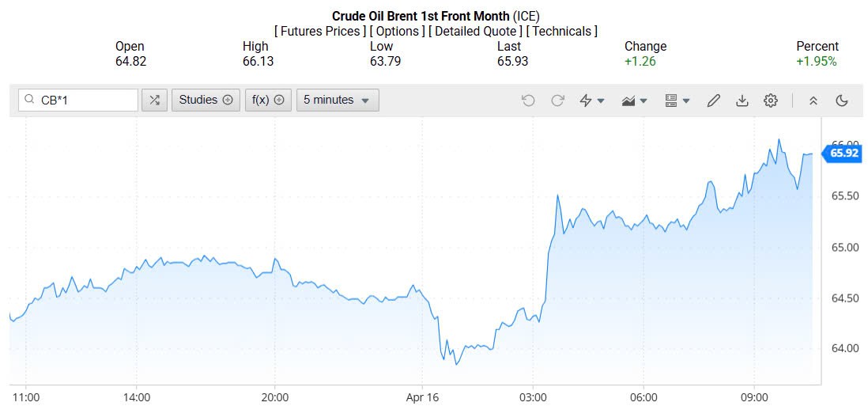Expand the 5 minutes interval dropdown
The width and height of the screenshot is (868, 406).
[x=338, y=101]
